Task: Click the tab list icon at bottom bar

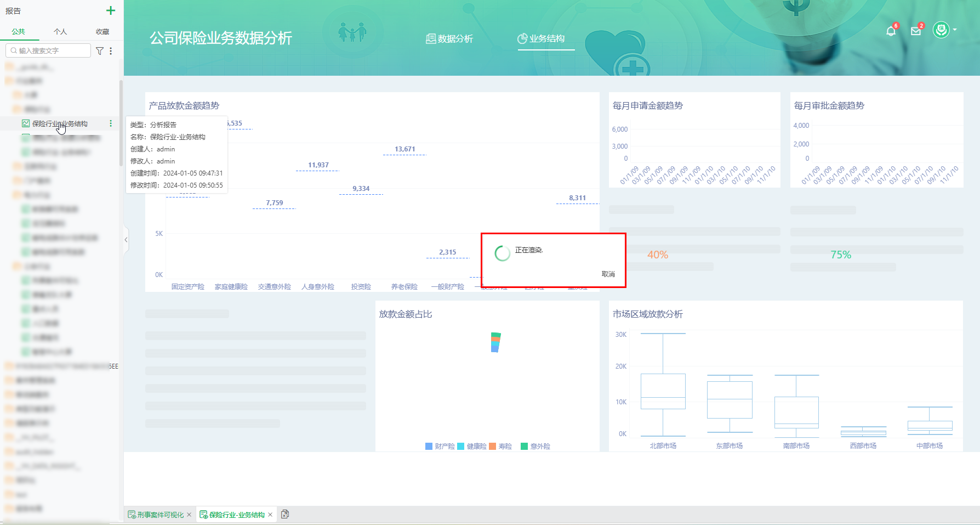Action: [x=285, y=514]
